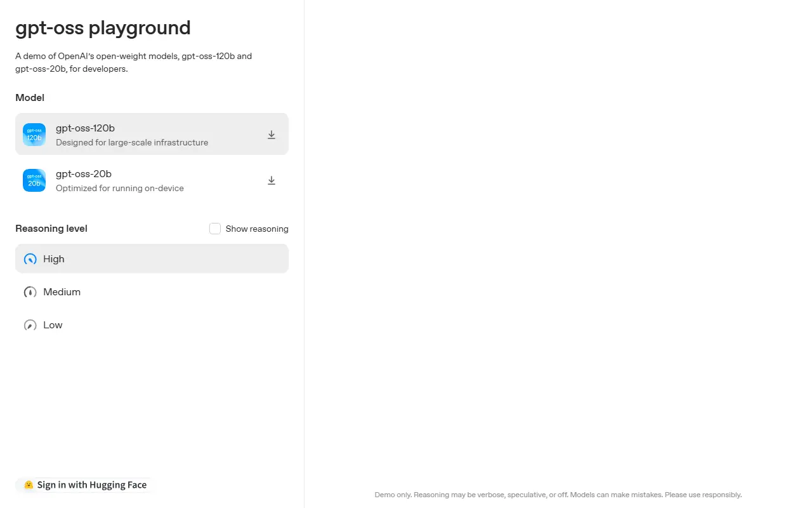The height and width of the screenshot is (508, 812).
Task: Click the Medium reasoning gauge icon
Action: (30, 292)
